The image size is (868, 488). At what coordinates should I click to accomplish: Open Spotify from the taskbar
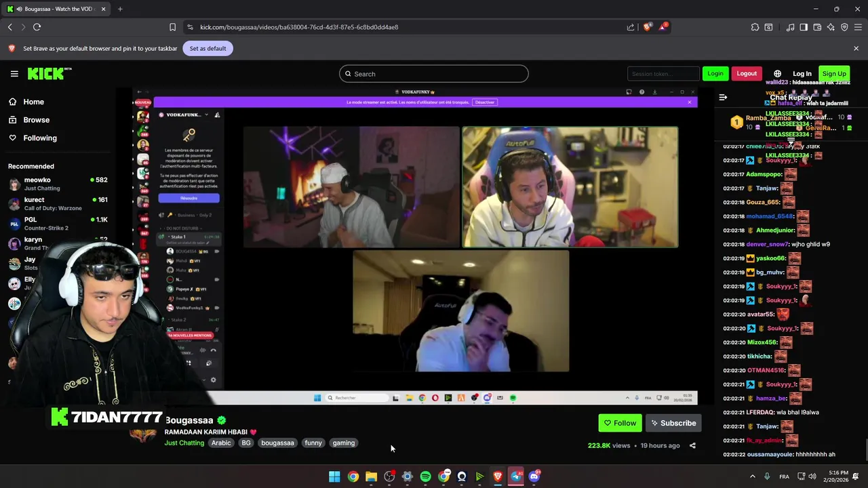tap(425, 476)
